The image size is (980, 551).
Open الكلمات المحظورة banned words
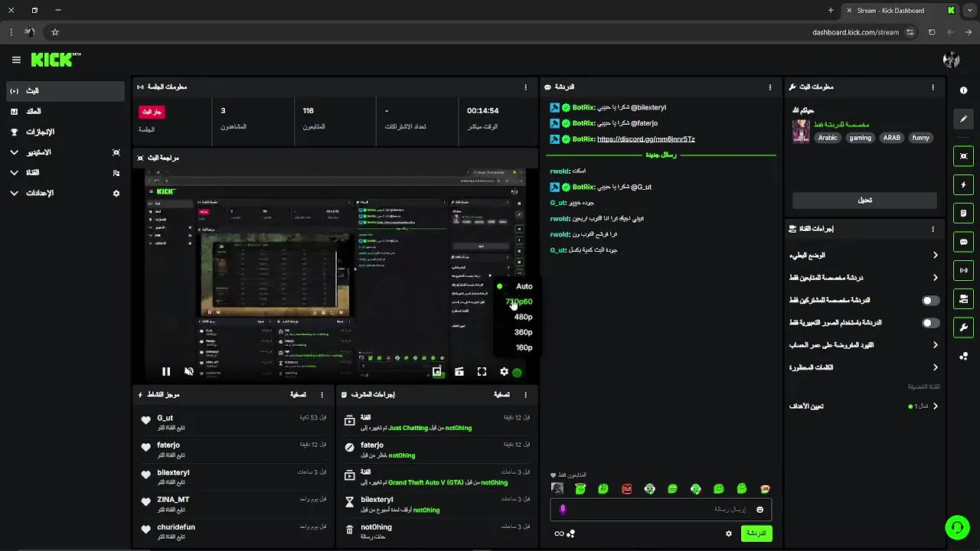pos(864,367)
